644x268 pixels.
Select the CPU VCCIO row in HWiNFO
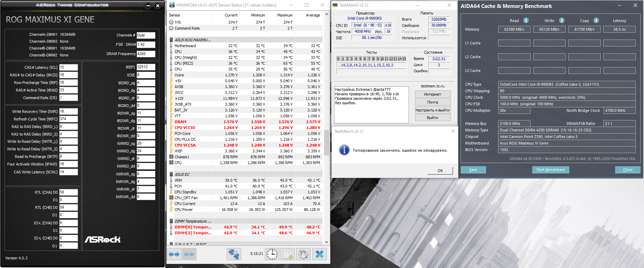click(x=245, y=128)
